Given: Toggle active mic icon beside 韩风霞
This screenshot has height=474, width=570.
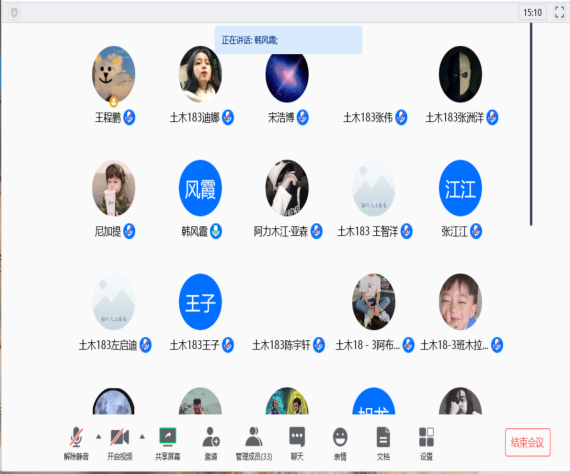Looking at the screenshot, I should click(216, 231).
